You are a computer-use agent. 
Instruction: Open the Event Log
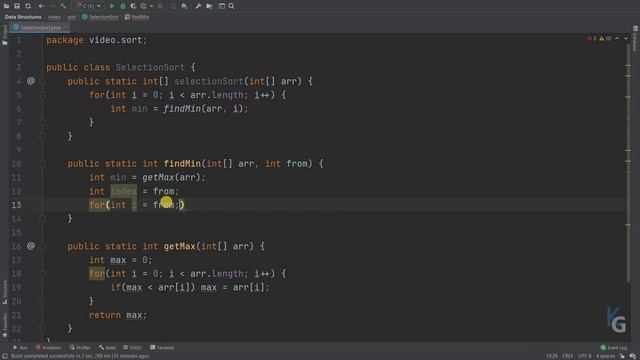pos(613,348)
